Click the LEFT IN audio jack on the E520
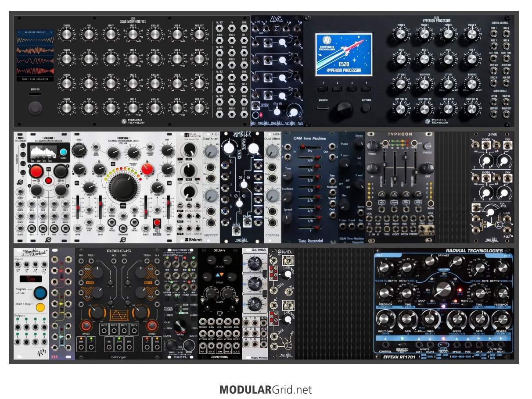Screen dimensions: 532x399 tap(494, 102)
